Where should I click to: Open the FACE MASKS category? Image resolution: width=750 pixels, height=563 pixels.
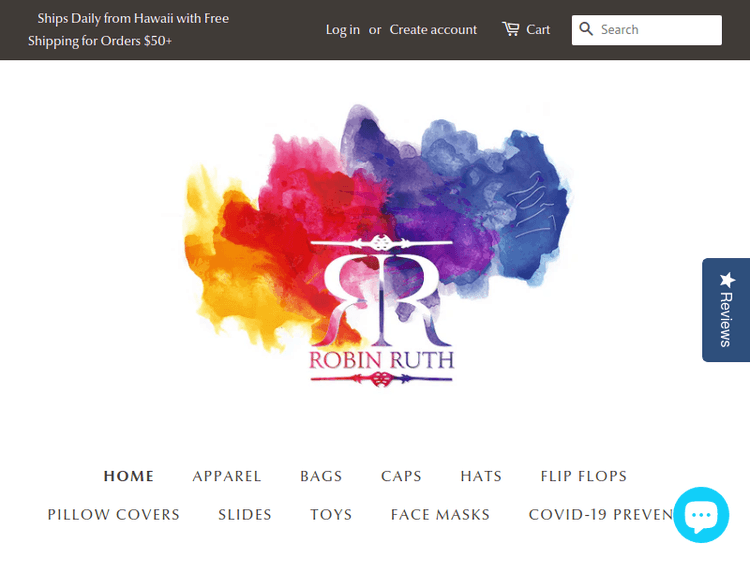pos(440,515)
